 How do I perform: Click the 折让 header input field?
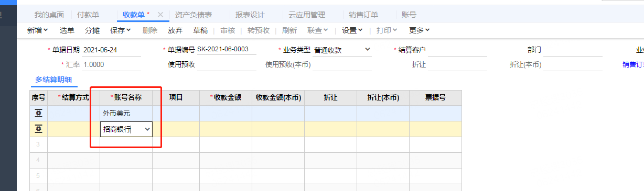click(x=458, y=65)
